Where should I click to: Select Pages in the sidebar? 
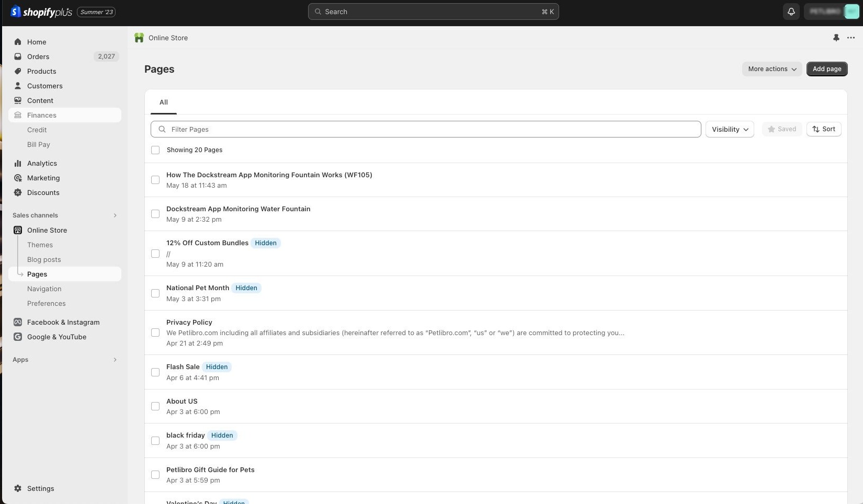coord(65,274)
